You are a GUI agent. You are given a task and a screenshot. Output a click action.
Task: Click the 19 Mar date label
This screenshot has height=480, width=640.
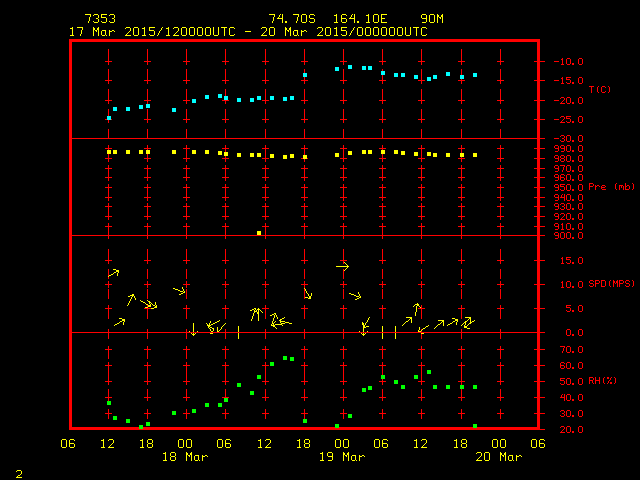pos(341,457)
